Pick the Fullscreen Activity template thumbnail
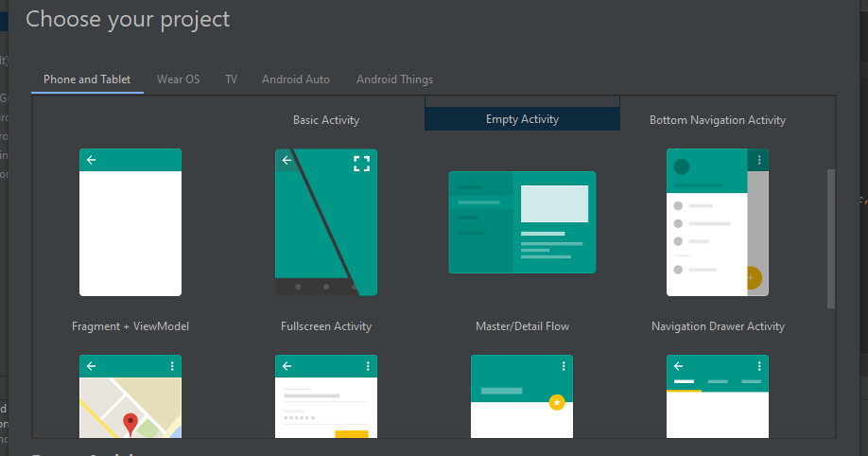868x456 pixels. coord(326,222)
